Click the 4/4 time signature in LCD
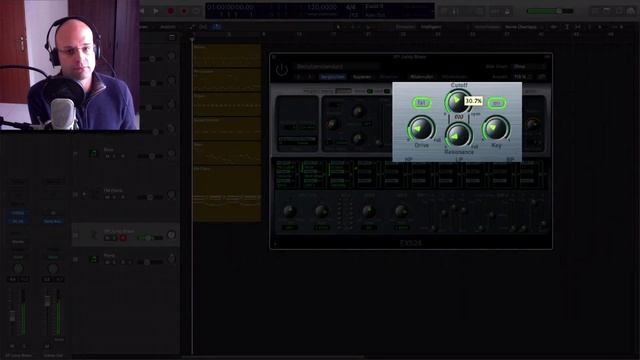The width and height of the screenshot is (640, 360). 351,7
